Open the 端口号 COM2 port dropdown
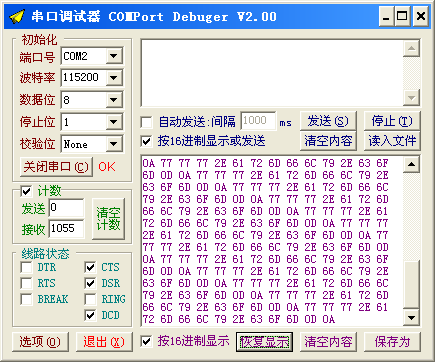Viewport: 435px width, 362px height. (114, 56)
